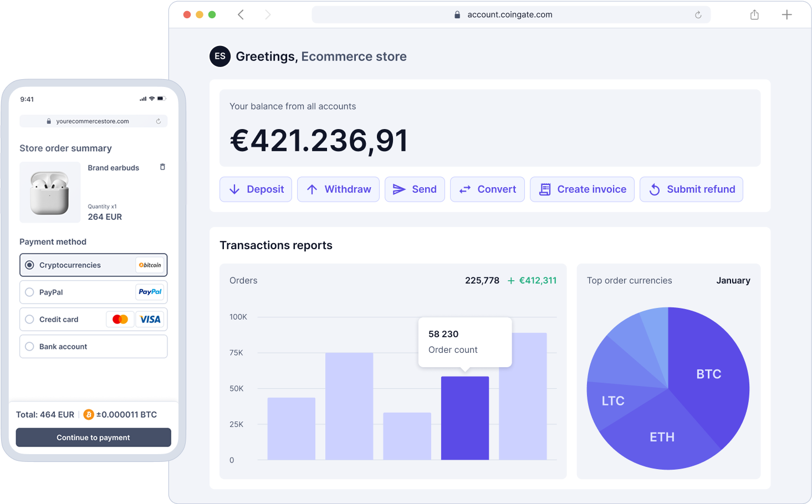Viewport: 812px width, 504px height.
Task: Click the ES profile avatar
Action: click(220, 56)
